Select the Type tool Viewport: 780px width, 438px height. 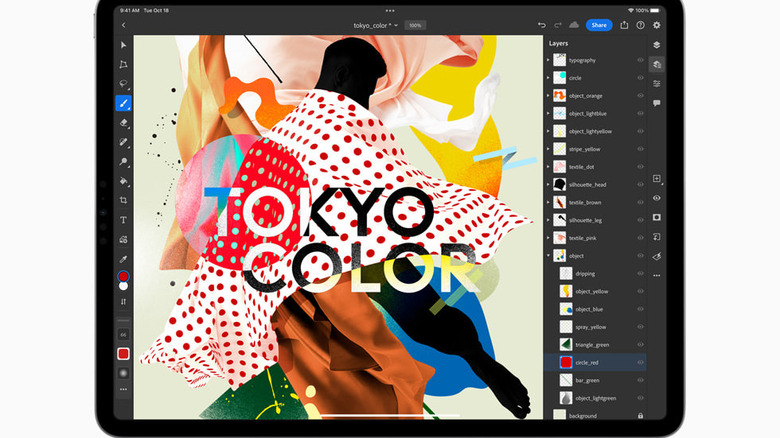pyautogui.click(x=124, y=219)
